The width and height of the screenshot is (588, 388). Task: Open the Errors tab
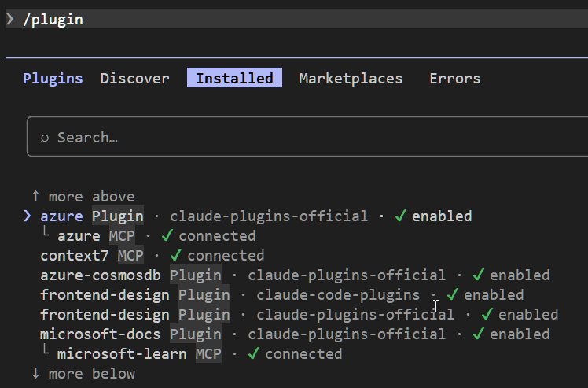click(x=454, y=78)
